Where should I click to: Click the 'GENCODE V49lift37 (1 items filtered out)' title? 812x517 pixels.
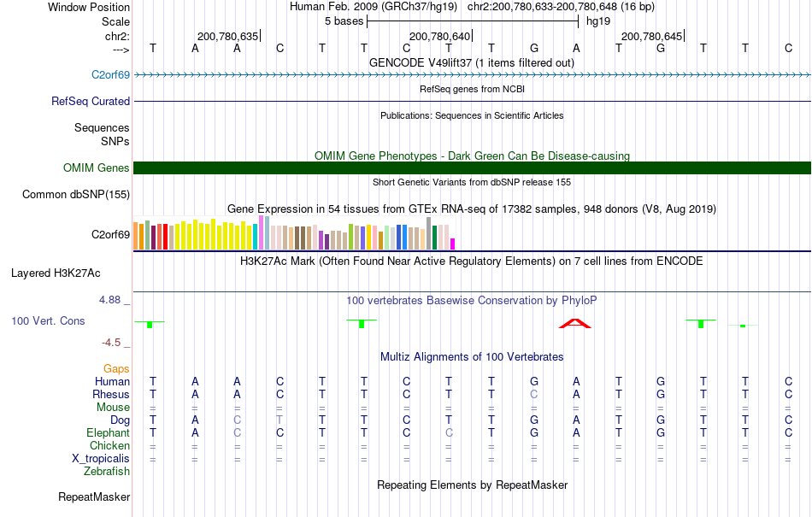[x=471, y=62]
